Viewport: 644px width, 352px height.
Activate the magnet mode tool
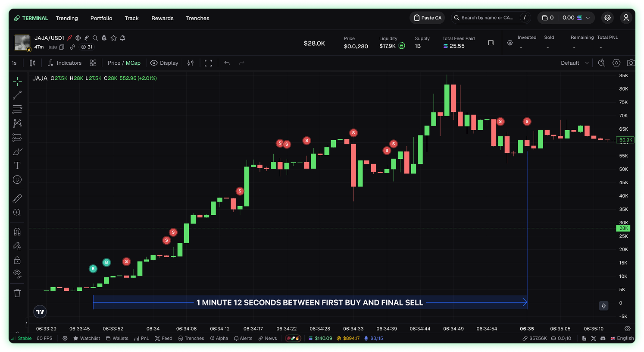[17, 232]
